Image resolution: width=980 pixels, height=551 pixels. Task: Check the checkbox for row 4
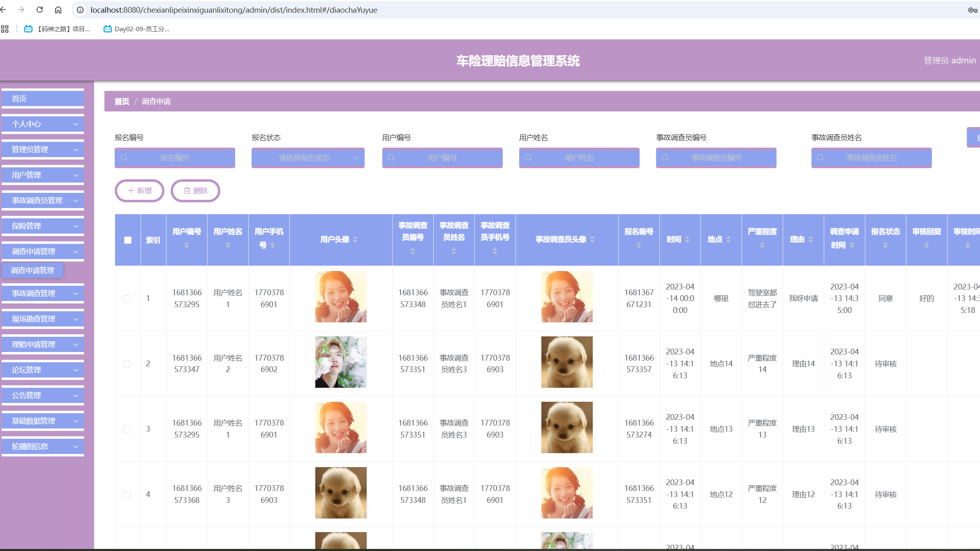127,494
